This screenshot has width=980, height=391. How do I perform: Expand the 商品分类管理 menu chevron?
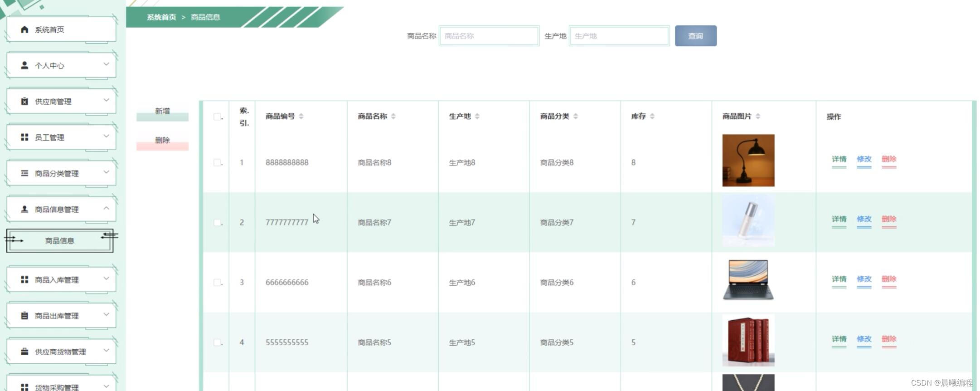[106, 172]
